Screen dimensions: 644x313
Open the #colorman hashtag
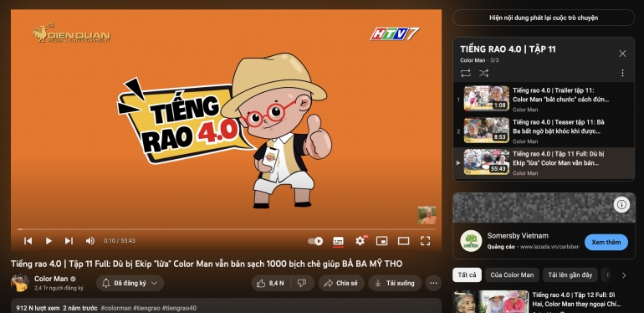(115, 308)
